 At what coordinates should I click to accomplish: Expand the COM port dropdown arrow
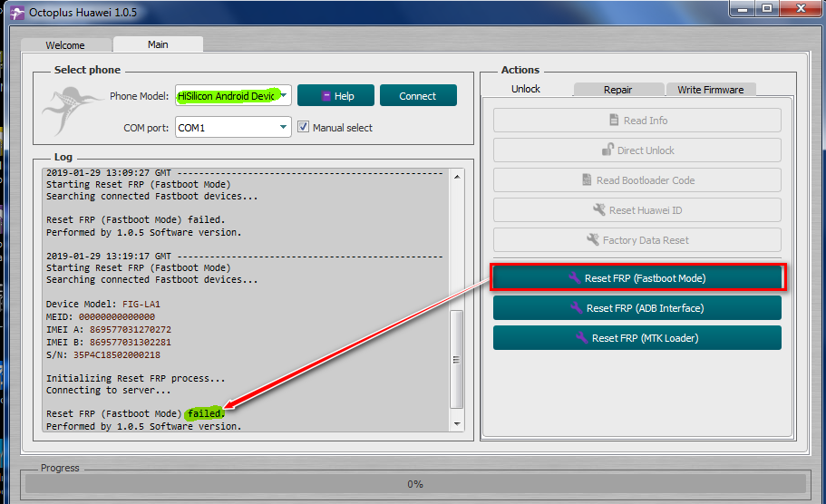(283, 127)
